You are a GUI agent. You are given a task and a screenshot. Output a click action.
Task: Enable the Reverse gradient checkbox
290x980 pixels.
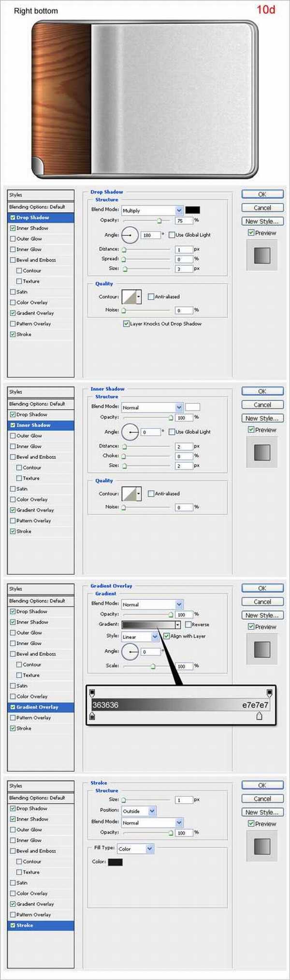point(188,624)
